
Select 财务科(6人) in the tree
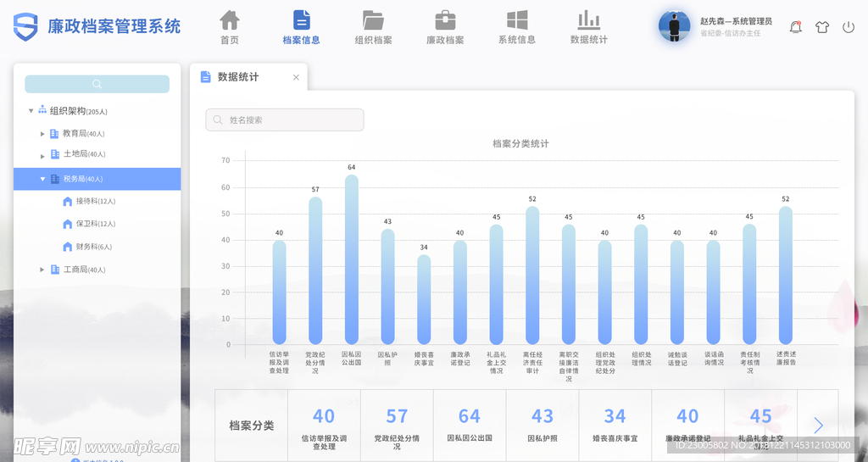point(94,247)
